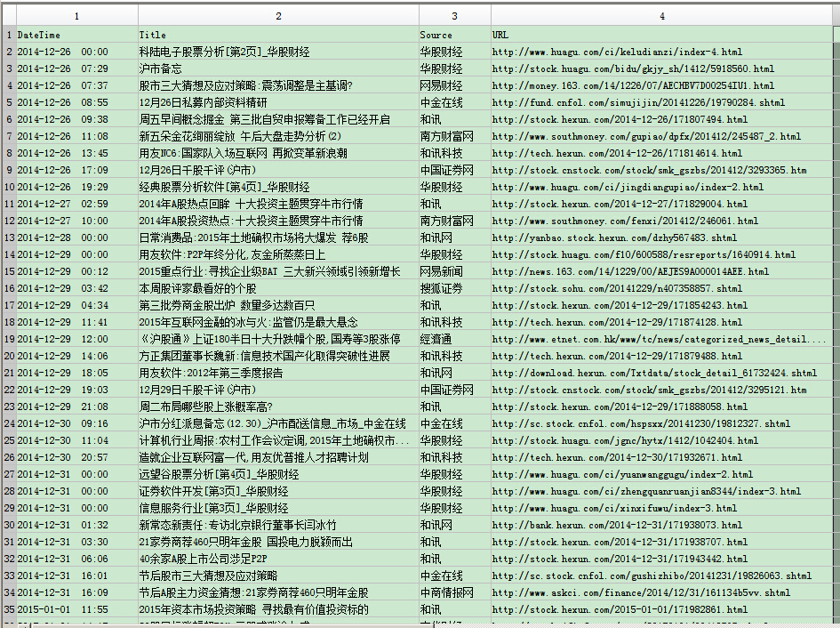Click the Source header cell
The width and height of the screenshot is (840, 628).
click(455, 35)
